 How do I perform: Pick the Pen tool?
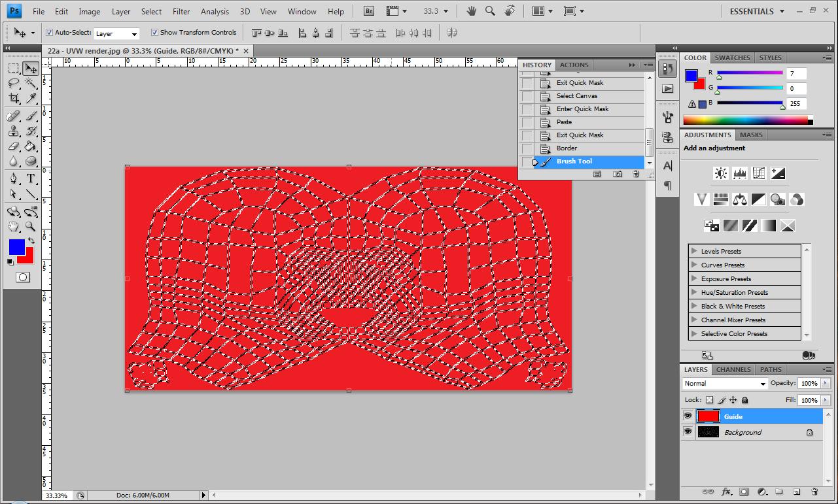tap(13, 179)
